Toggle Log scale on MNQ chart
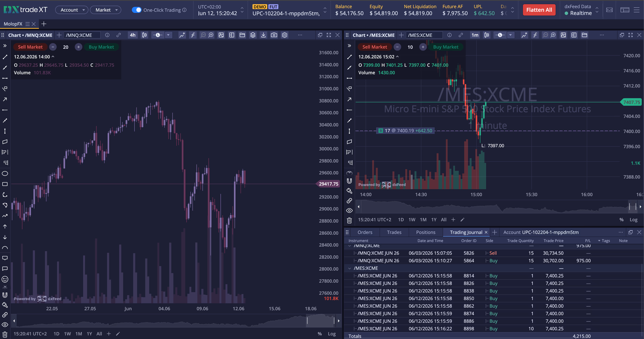Viewport: 644px width, 339px height. point(332,334)
